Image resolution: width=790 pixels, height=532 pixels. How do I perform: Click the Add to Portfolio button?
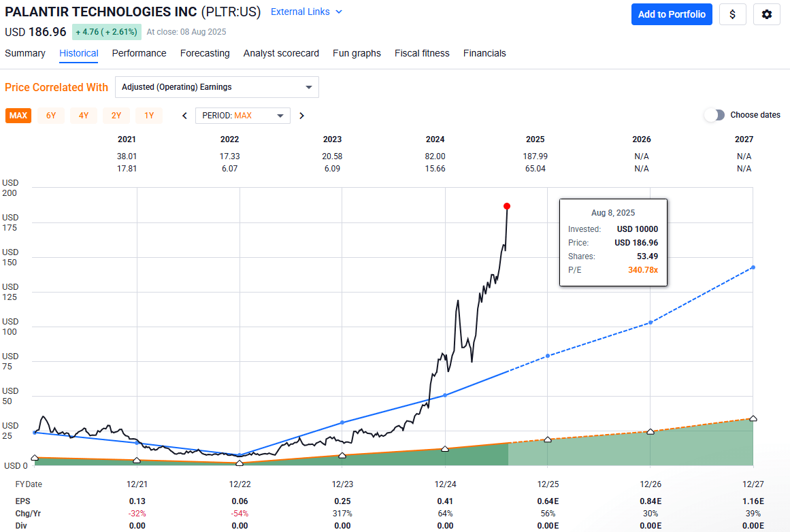coord(672,14)
